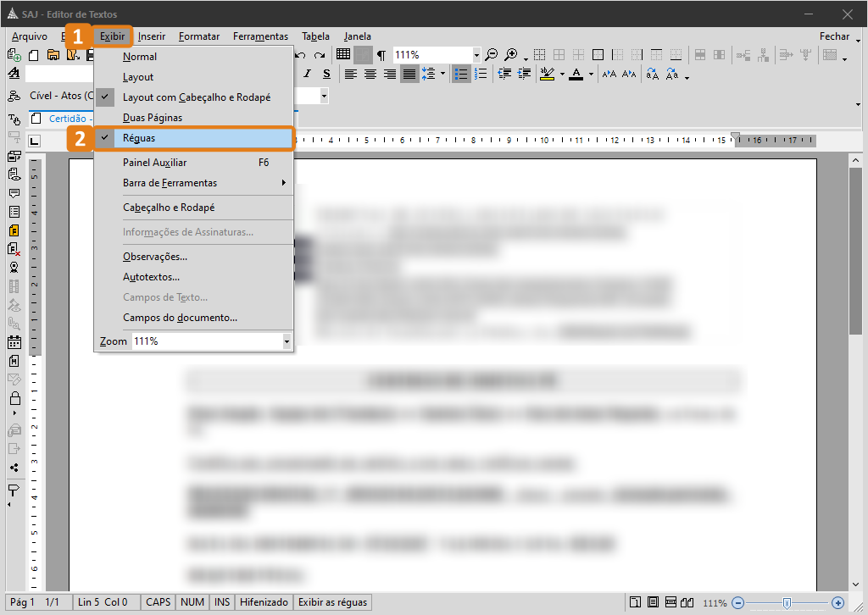Screen dimensions: 868x615
Task: Click the undo arrow icon
Action: (301, 55)
